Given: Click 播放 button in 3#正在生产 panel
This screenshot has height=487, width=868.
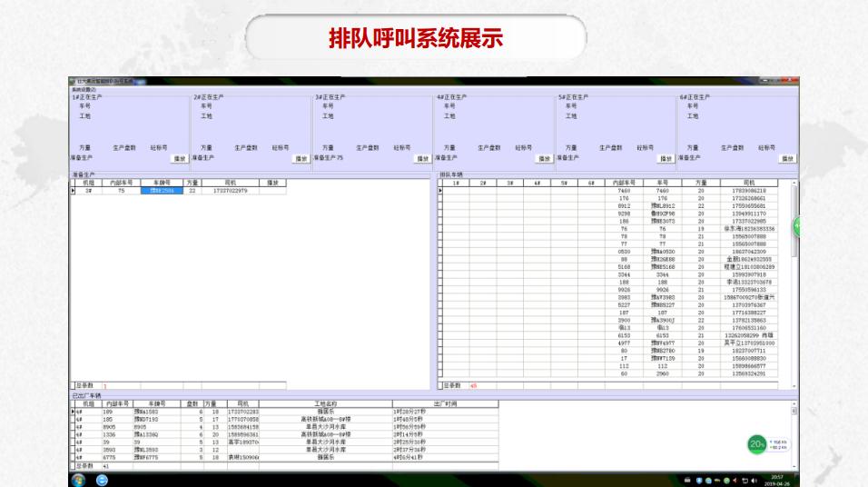Looking at the screenshot, I should [x=423, y=159].
